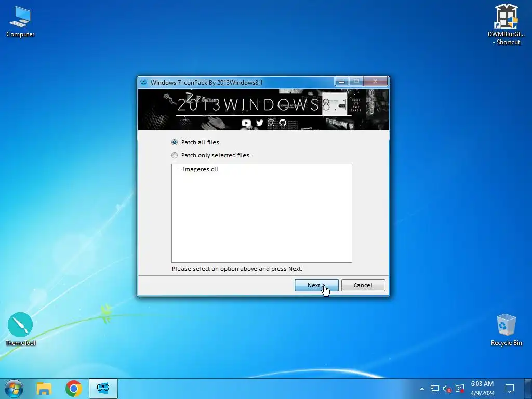
Task: Click the tray icon with red badge
Action: pyautogui.click(x=460, y=389)
